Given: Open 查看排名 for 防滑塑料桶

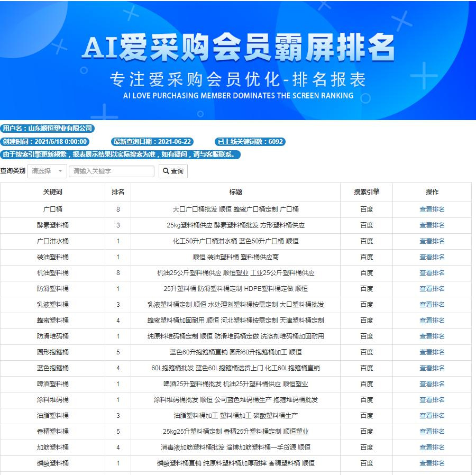Looking at the screenshot, I should pos(432,289).
